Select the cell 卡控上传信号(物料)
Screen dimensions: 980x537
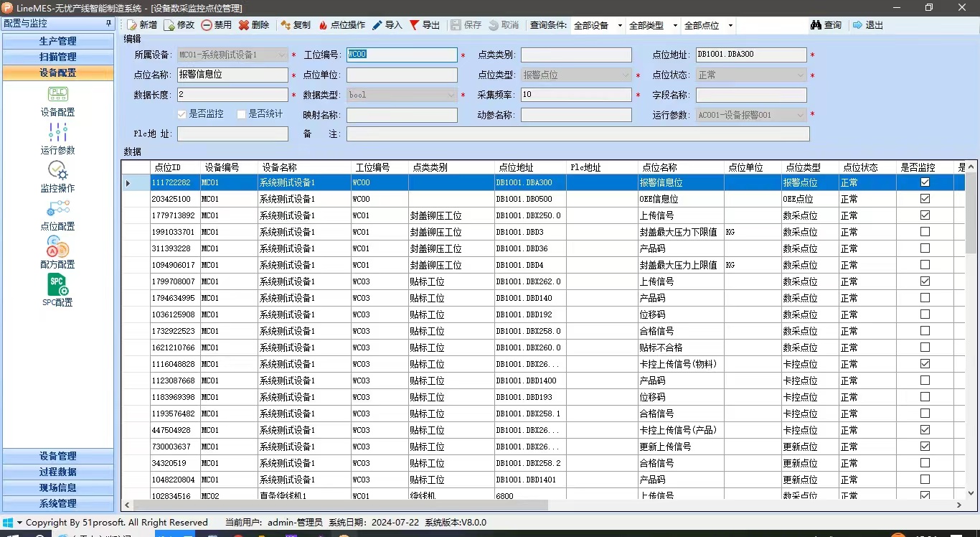(x=681, y=364)
